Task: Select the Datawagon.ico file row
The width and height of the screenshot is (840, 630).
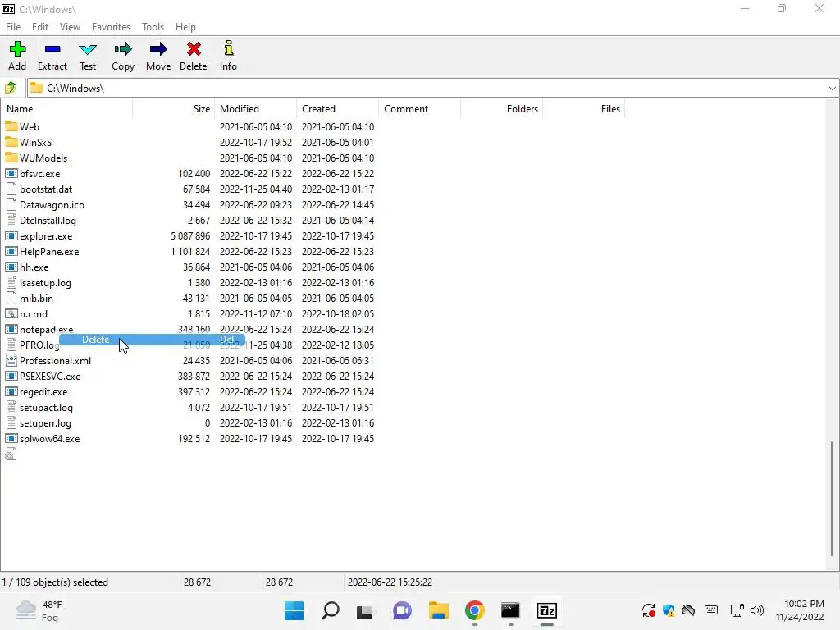Action: pyautogui.click(x=189, y=204)
